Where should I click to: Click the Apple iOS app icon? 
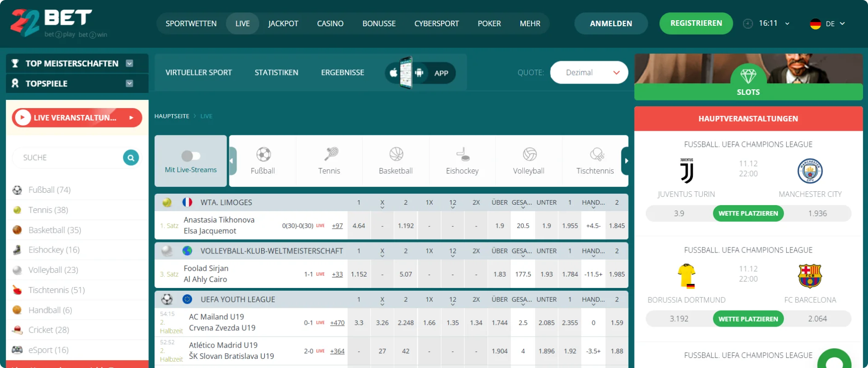pyautogui.click(x=394, y=73)
